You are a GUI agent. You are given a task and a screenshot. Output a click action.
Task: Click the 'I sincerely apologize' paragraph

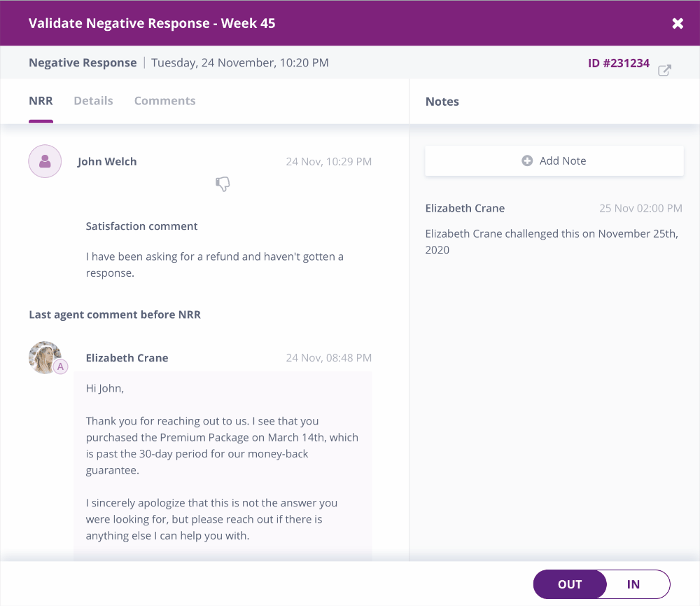211,519
